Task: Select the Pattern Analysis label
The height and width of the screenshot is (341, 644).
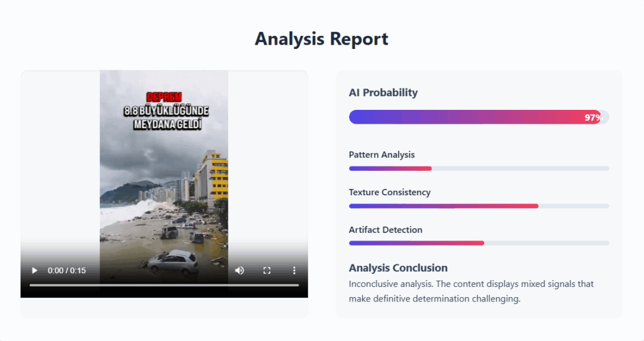Action: 382,154
